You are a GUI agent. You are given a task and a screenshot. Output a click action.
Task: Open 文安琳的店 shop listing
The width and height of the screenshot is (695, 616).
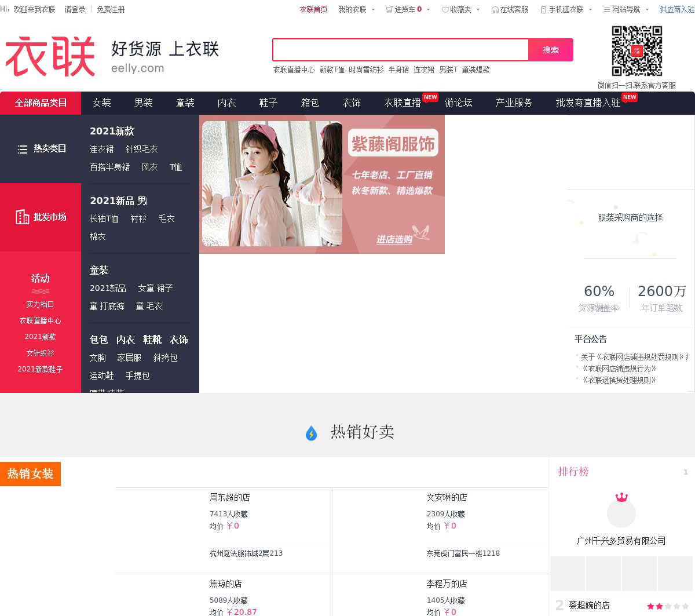447,498
